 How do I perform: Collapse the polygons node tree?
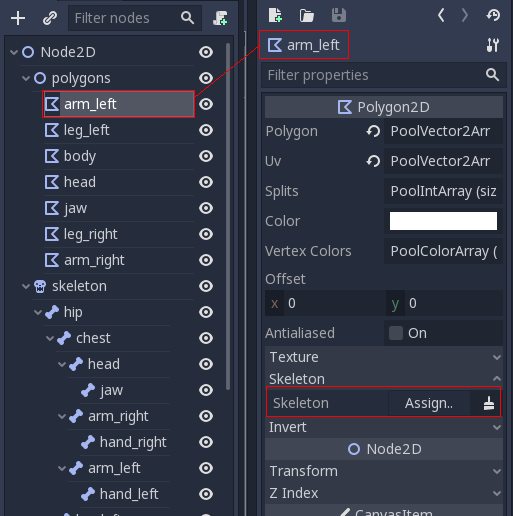pos(26,78)
